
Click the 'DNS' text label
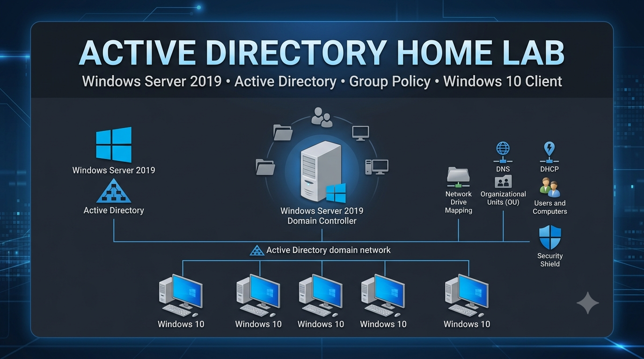(503, 169)
